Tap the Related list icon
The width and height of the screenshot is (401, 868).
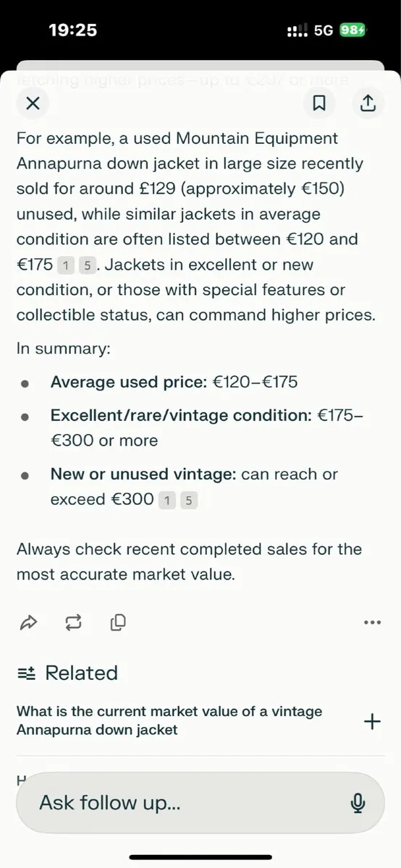pyautogui.click(x=26, y=673)
